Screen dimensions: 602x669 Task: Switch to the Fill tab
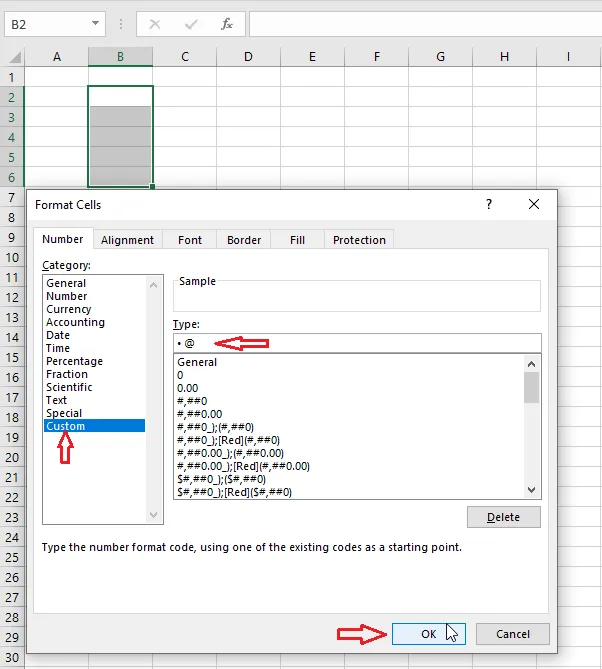(297, 240)
